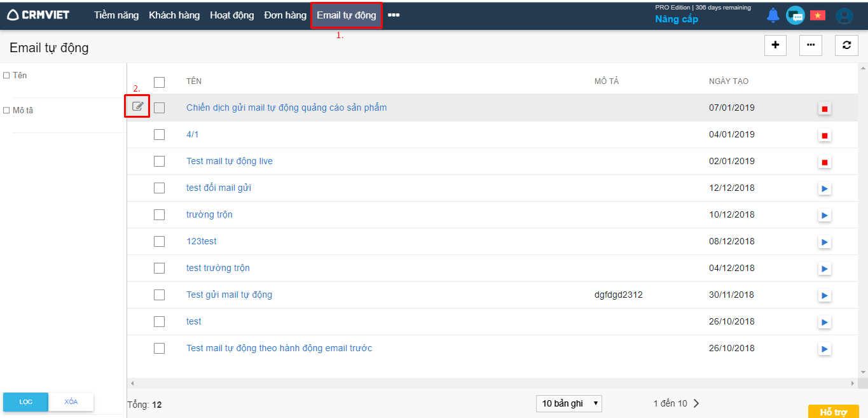Click the LỌC filter button
The image size is (868, 418).
pos(25,402)
